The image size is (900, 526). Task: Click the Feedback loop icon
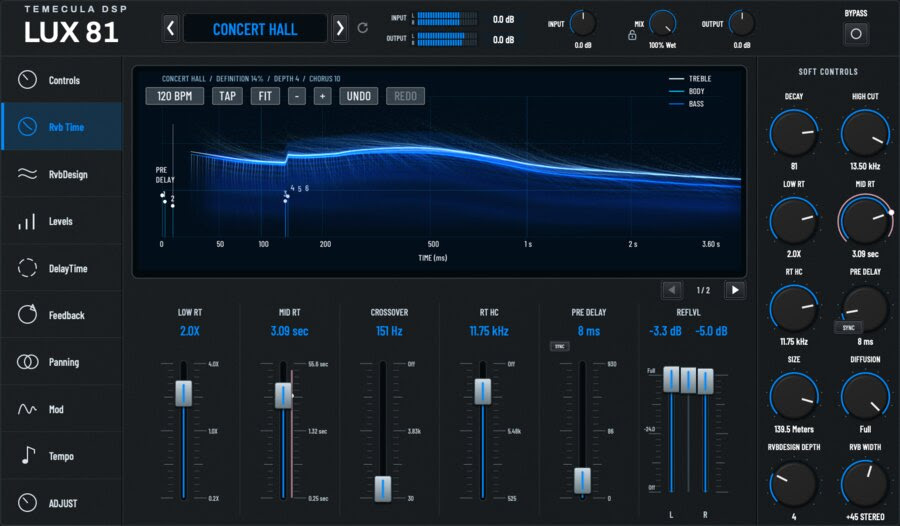pos(27,314)
